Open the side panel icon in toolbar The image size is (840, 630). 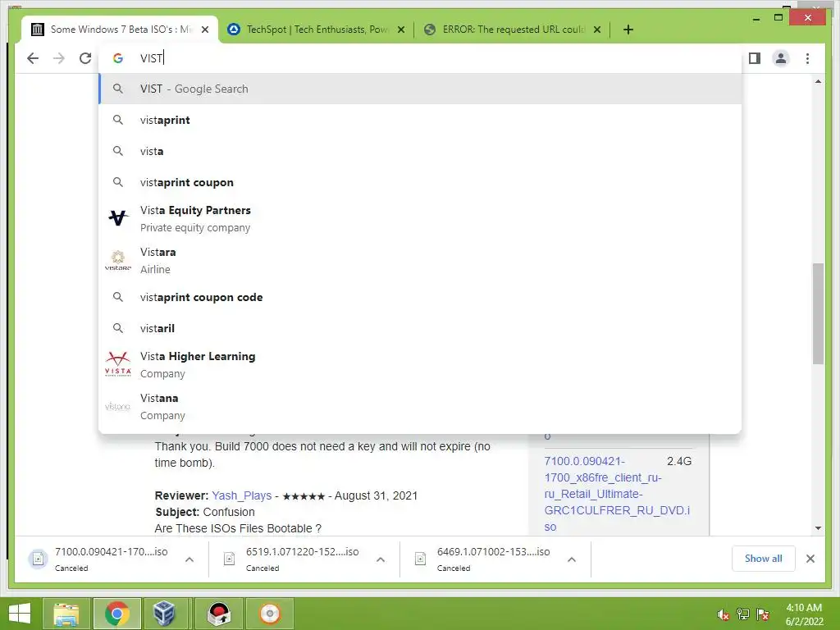tap(755, 58)
